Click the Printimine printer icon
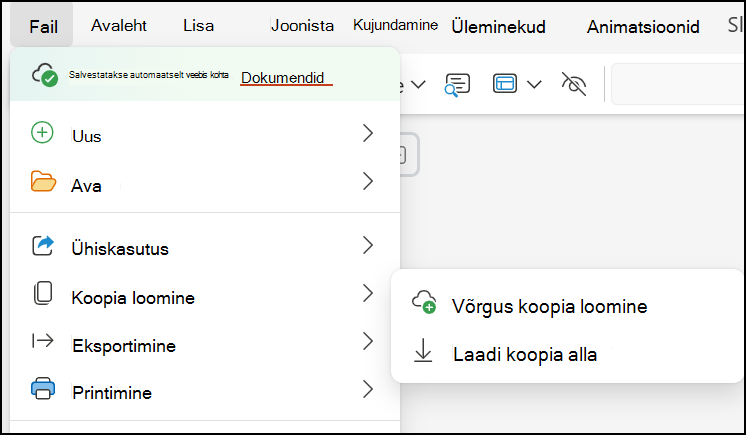 43,389
